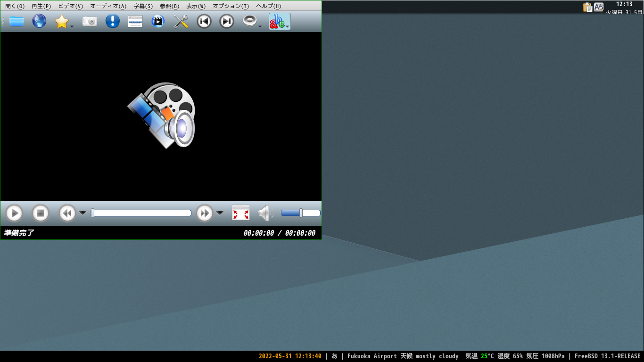Open the 字幕(S) menu
The width and height of the screenshot is (644, 362).
tap(143, 6)
